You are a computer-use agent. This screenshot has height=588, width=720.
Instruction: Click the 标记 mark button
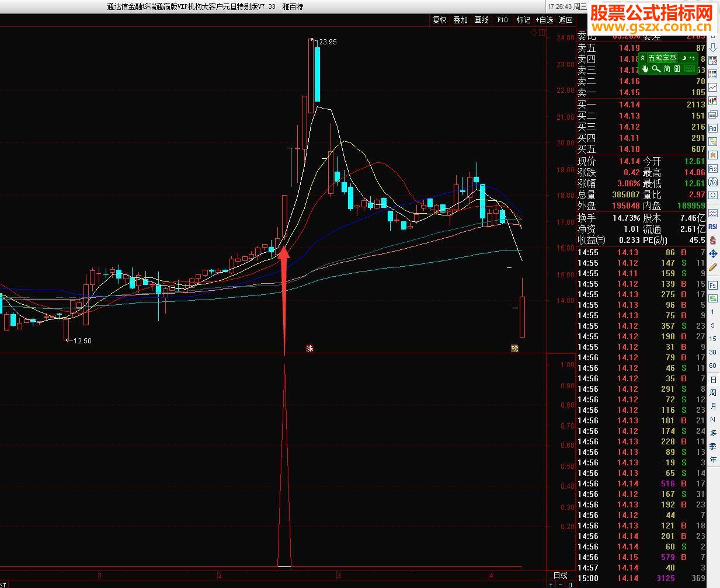click(523, 20)
